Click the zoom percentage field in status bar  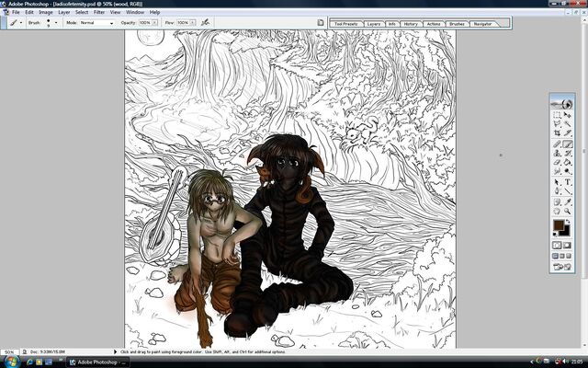pyautogui.click(x=9, y=351)
